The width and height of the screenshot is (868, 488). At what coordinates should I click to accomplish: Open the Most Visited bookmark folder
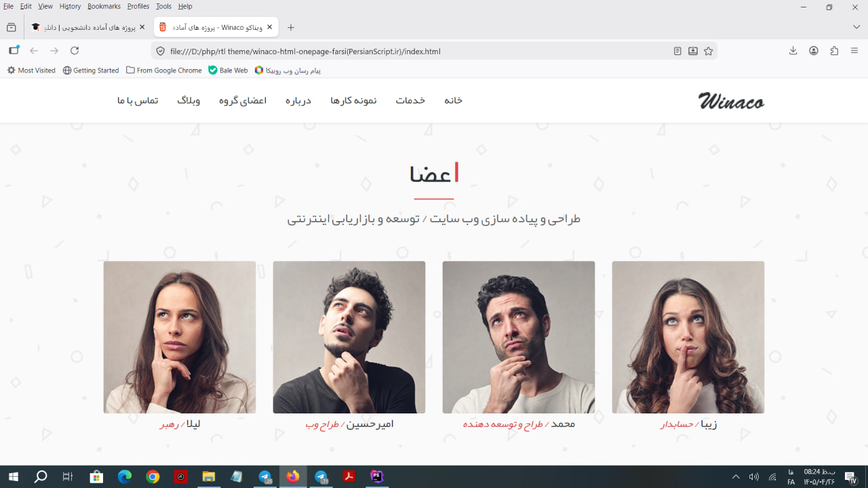pos(31,70)
